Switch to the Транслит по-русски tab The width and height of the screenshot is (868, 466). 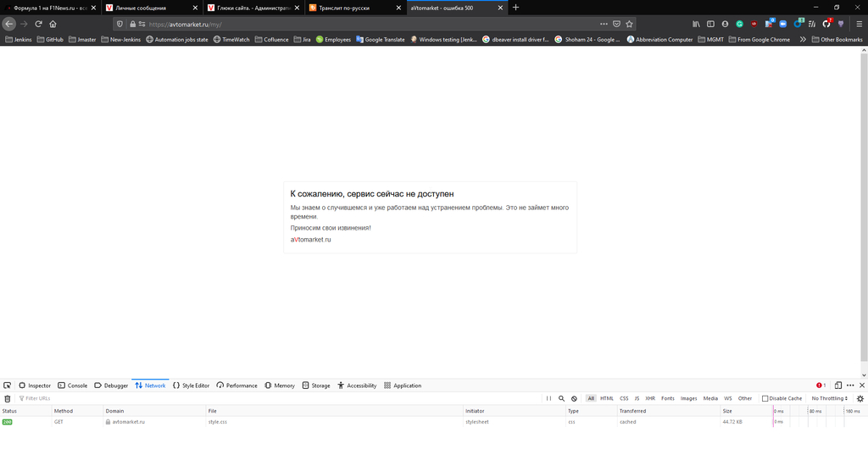[354, 8]
